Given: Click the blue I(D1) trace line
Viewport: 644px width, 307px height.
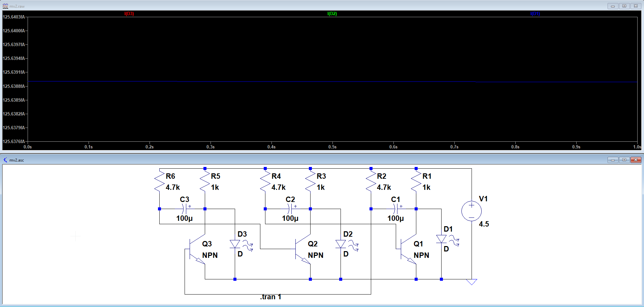Looking at the screenshot, I should point(326,81).
